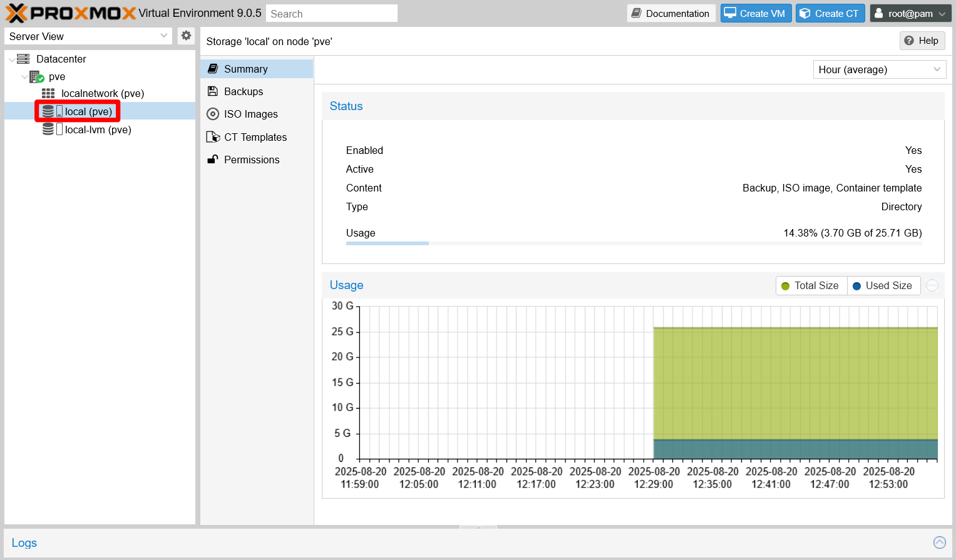Click the Create CT button
The width and height of the screenshot is (956, 560).
pyautogui.click(x=830, y=13)
